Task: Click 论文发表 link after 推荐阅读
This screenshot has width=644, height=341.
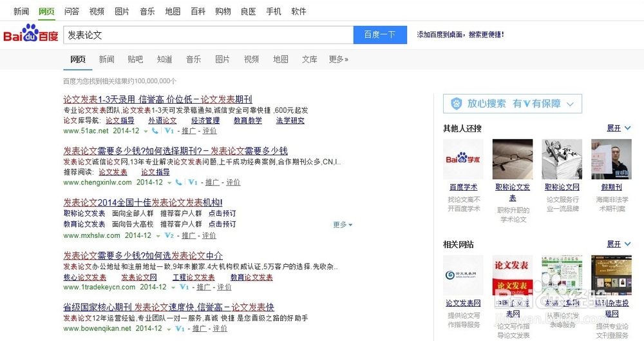Action: (113, 172)
